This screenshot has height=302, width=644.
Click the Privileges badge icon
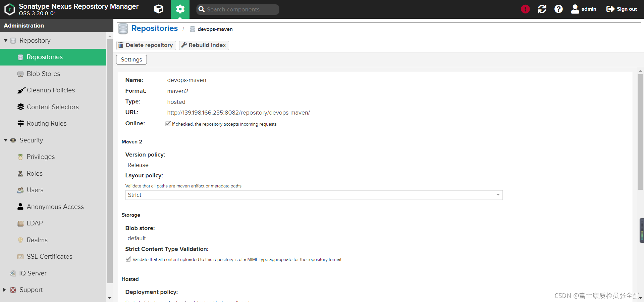tap(20, 157)
